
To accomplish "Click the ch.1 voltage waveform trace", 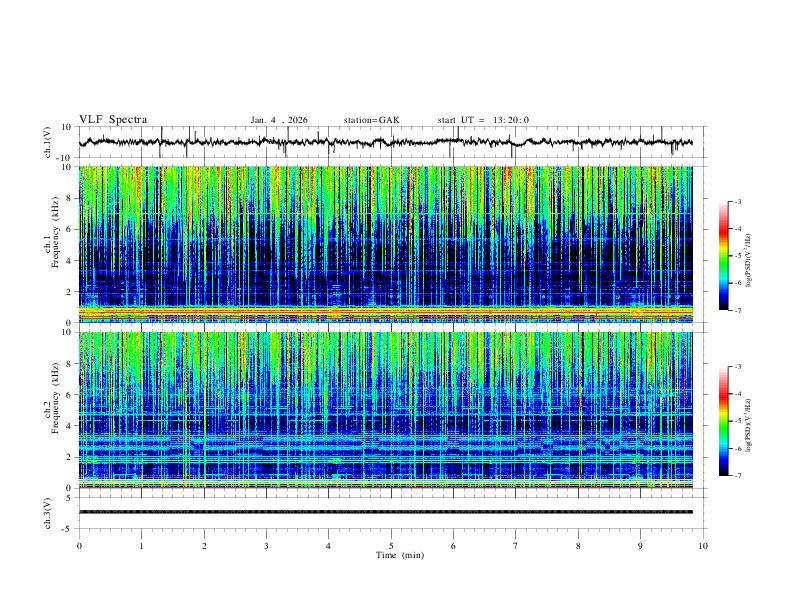I will click(x=385, y=142).
